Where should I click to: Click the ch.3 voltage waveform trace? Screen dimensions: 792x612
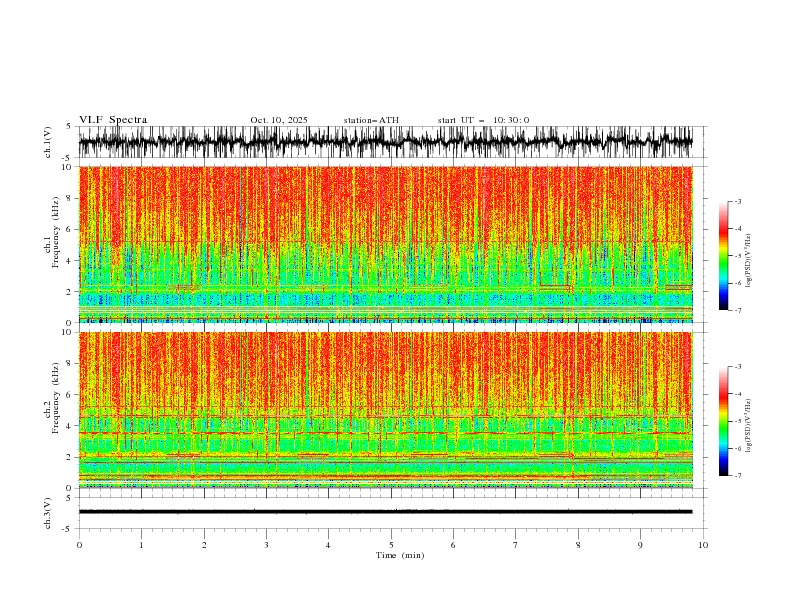386,512
